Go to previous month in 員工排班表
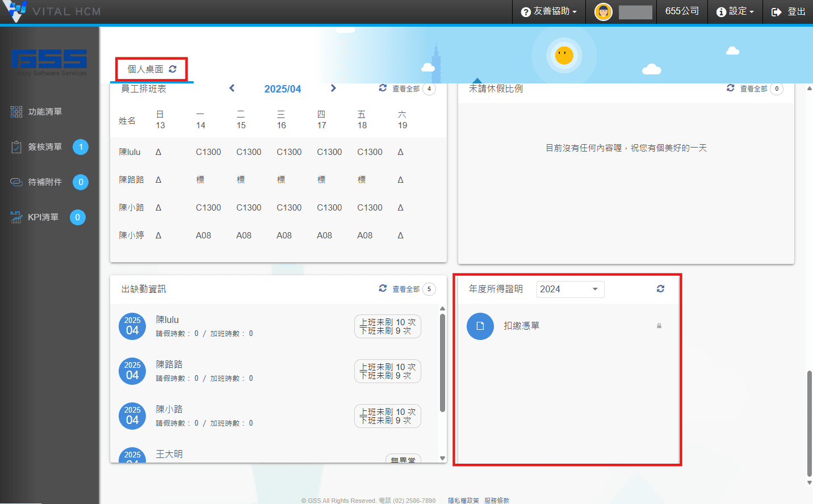Viewport: 813px width, 504px height. point(232,89)
